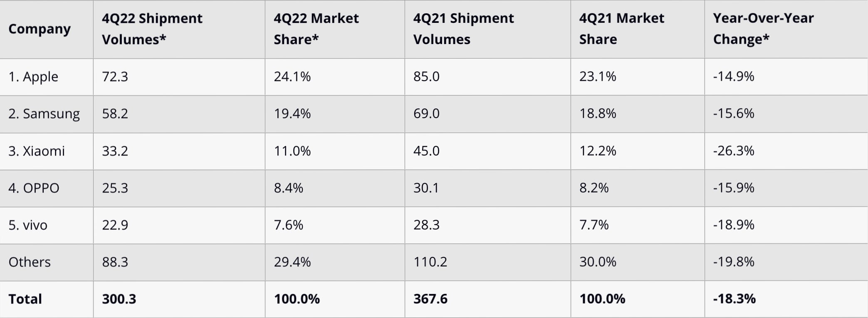Select the Year-Over-Year Change header

pos(763,29)
